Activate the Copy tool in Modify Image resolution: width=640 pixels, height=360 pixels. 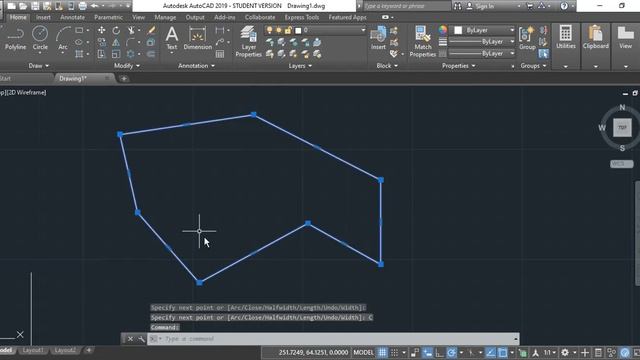[x=101, y=42]
